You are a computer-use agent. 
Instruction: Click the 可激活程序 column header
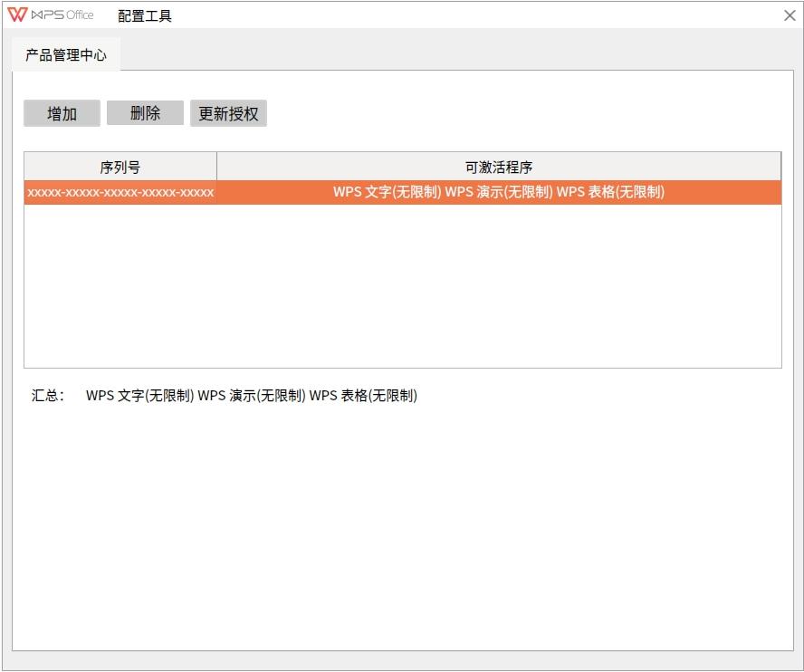click(499, 167)
